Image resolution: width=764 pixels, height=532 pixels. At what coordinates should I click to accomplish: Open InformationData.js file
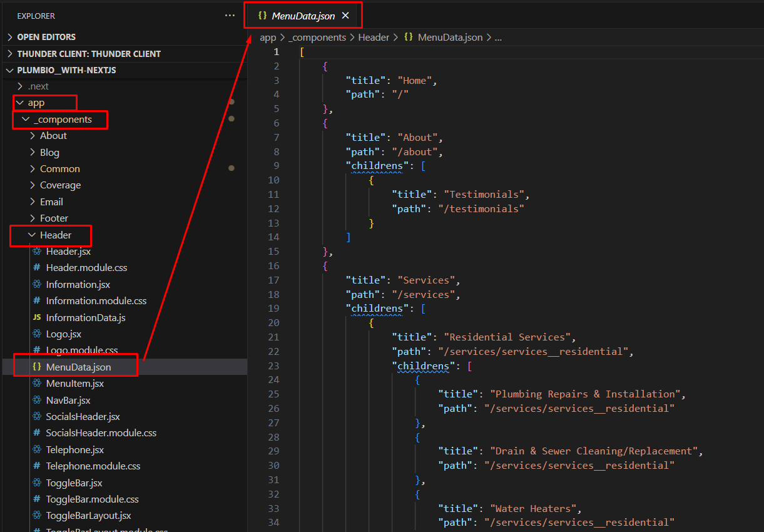click(85, 317)
